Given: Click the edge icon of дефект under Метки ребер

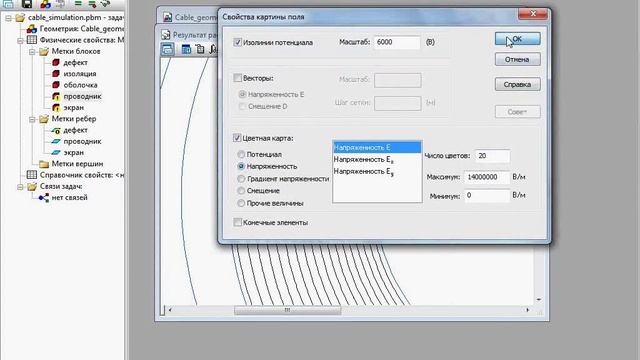Looking at the screenshot, I should (56, 130).
